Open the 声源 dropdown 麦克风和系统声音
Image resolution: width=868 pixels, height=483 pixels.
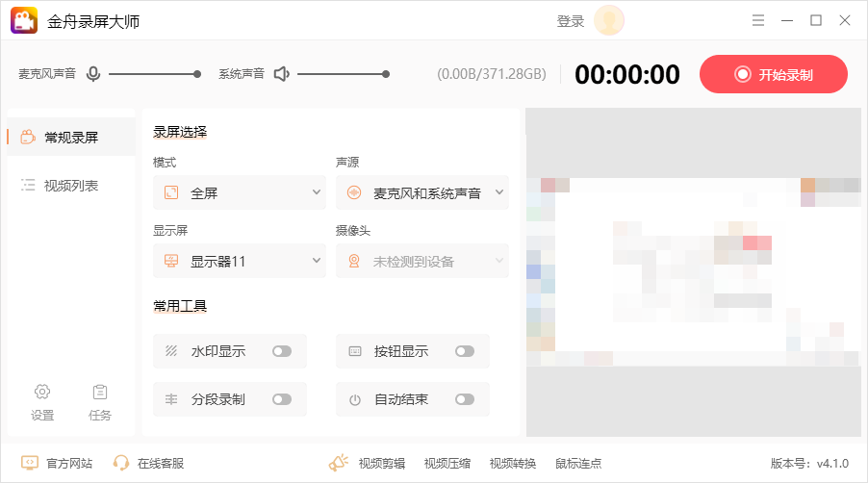click(x=421, y=192)
